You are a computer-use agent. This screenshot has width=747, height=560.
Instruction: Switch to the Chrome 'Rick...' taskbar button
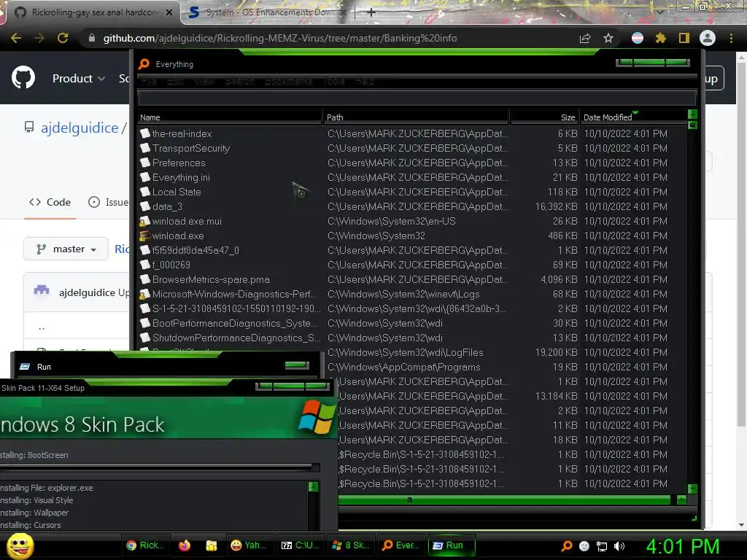click(145, 545)
